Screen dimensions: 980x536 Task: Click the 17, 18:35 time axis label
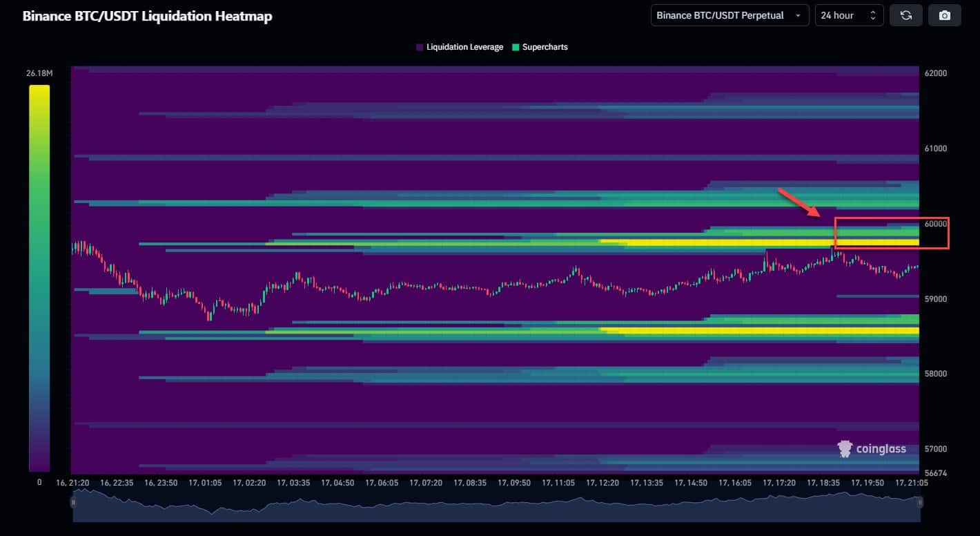(x=823, y=483)
